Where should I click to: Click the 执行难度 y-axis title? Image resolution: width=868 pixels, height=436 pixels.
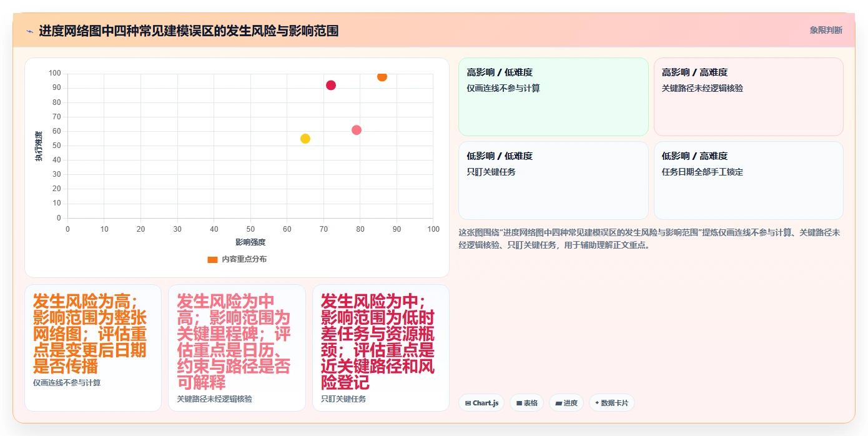coord(39,146)
